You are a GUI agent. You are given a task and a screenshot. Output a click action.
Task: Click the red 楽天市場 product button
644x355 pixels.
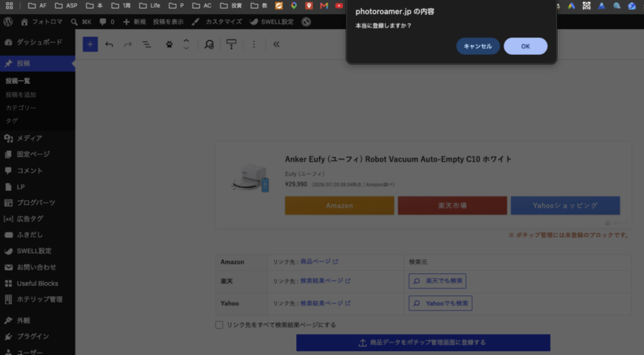452,205
